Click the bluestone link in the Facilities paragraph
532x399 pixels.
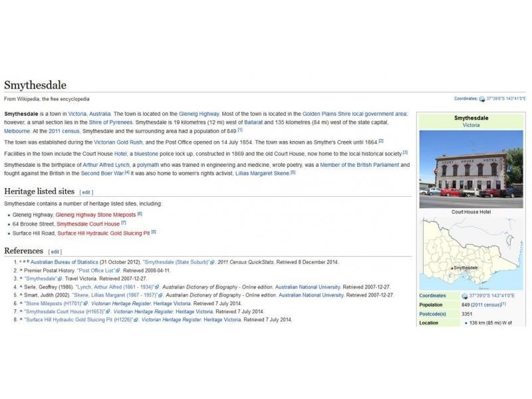(x=146, y=153)
